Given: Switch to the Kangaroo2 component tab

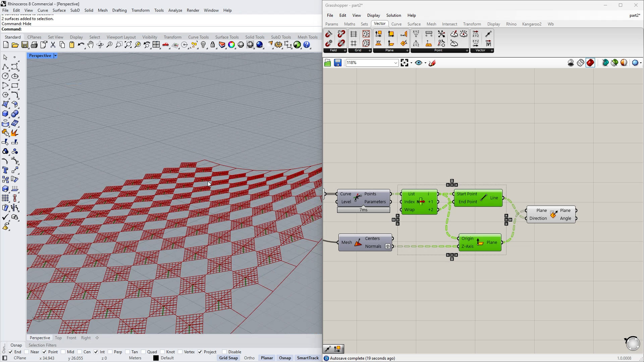Looking at the screenshot, I should click(x=531, y=24).
